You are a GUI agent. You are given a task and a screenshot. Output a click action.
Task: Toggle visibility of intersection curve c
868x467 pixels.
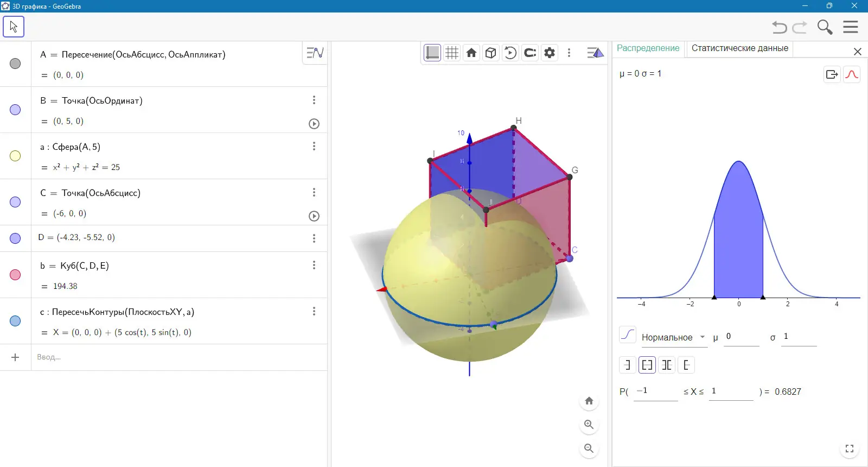(x=15, y=321)
